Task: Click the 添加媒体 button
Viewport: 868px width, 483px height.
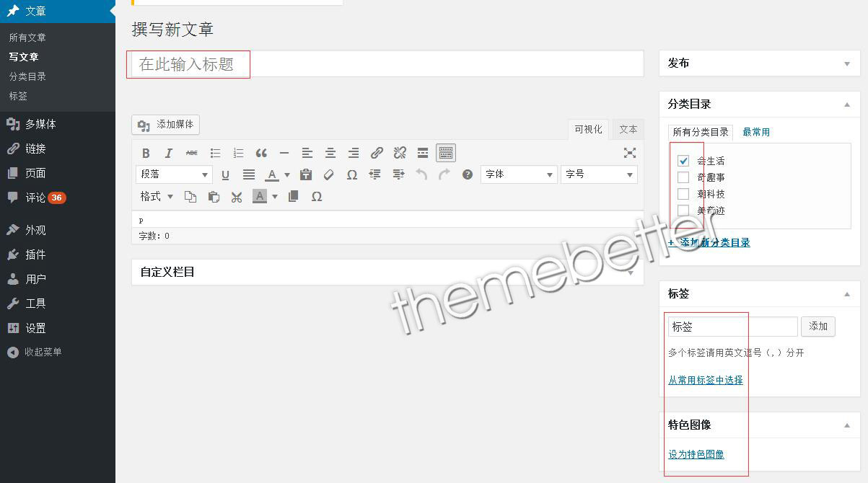Action: [x=166, y=125]
